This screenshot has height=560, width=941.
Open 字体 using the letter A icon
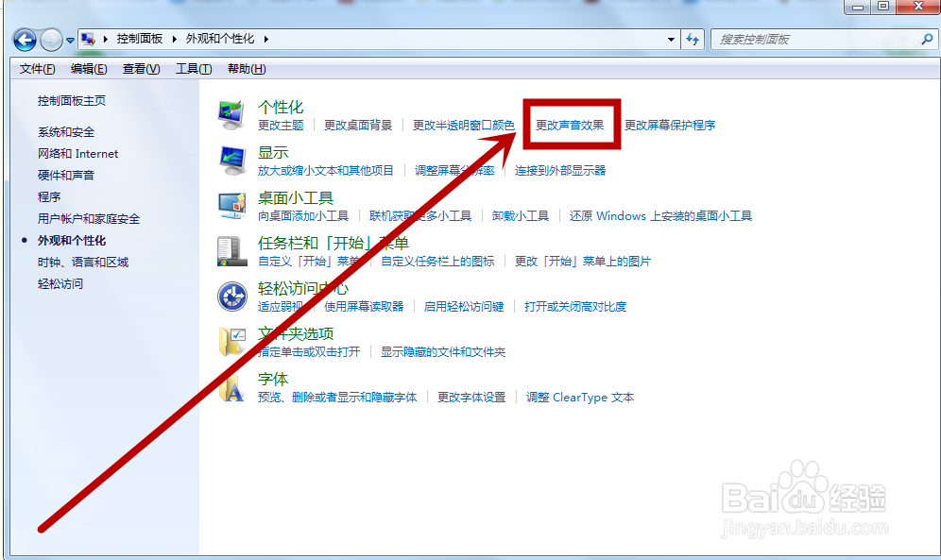231,387
